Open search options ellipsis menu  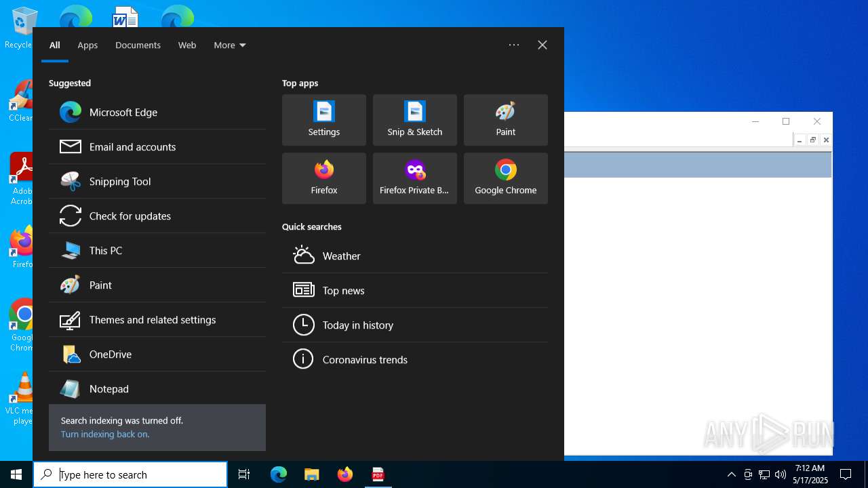[x=514, y=45]
